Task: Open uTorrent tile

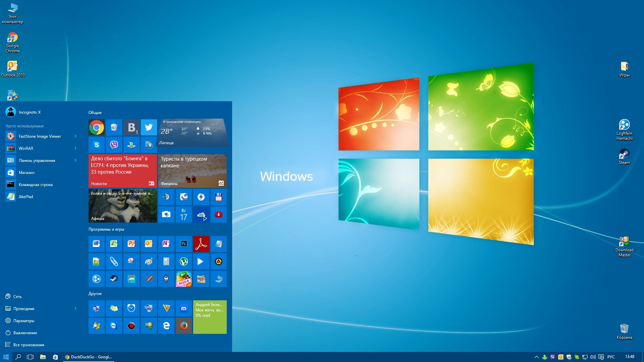Action: 183,261
